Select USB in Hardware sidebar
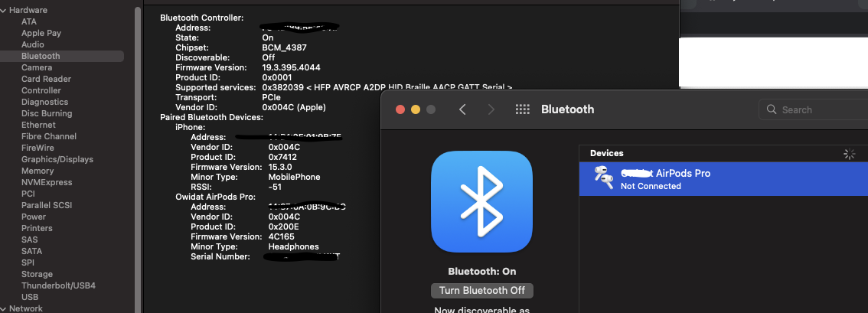 click(x=30, y=298)
